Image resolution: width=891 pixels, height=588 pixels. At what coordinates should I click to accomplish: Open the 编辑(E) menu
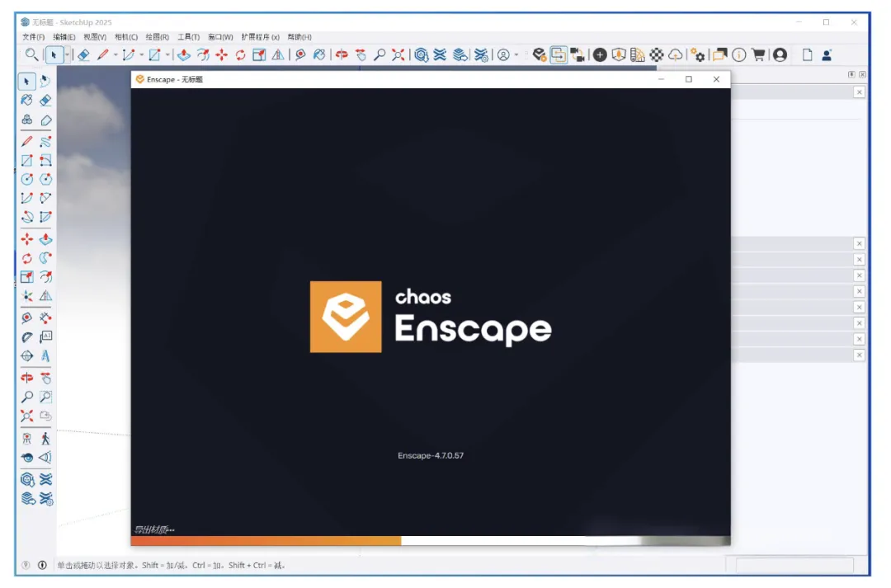(64, 37)
